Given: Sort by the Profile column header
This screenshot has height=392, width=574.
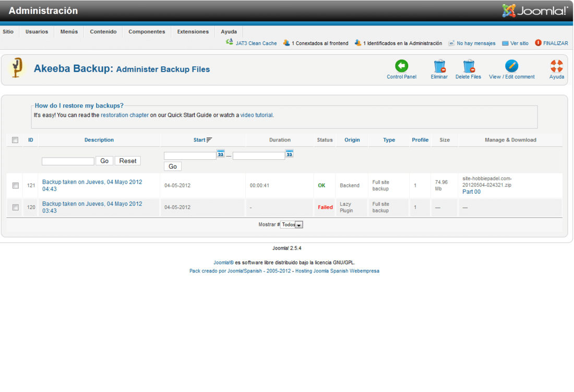Looking at the screenshot, I should pos(420,140).
